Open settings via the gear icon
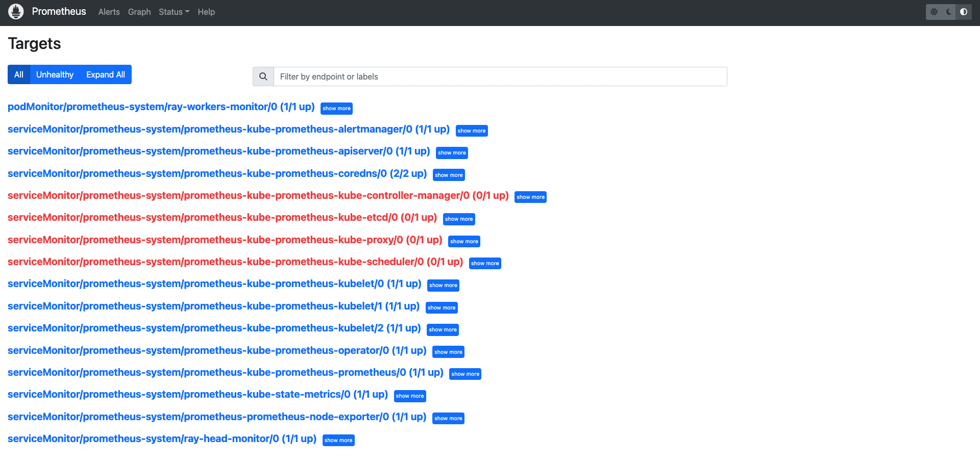Screen dimensions: 980x464 coord(934,11)
